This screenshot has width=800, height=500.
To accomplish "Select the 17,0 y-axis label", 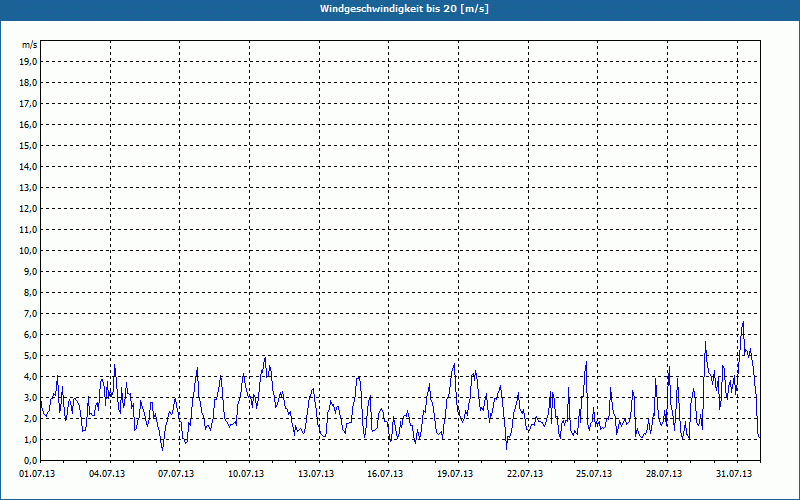I will click(x=28, y=104).
